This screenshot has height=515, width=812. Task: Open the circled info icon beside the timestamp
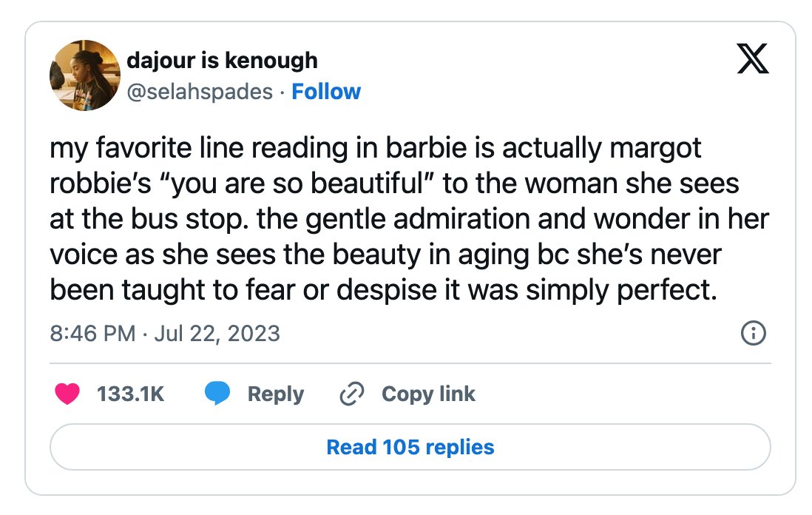point(754,333)
